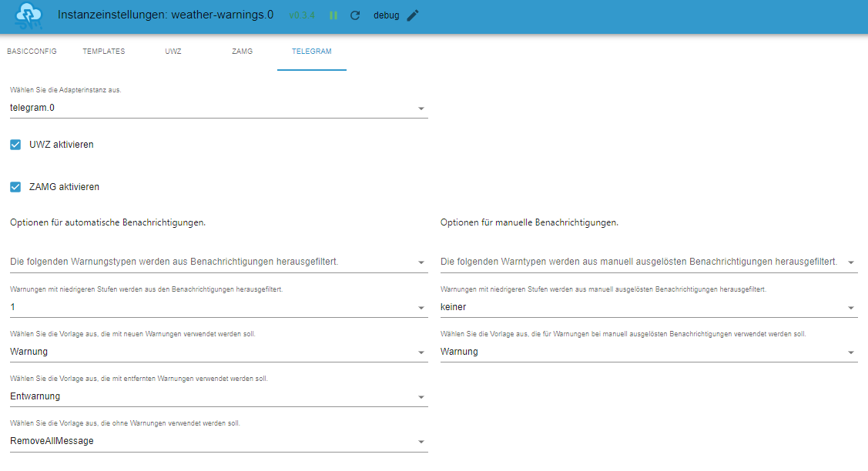Click the weather-warnings adapter logo
The height and width of the screenshot is (471, 868).
pyautogui.click(x=29, y=15)
